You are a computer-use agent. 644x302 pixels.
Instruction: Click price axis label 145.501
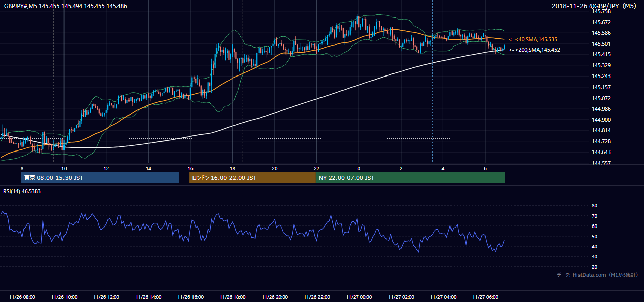coord(600,44)
